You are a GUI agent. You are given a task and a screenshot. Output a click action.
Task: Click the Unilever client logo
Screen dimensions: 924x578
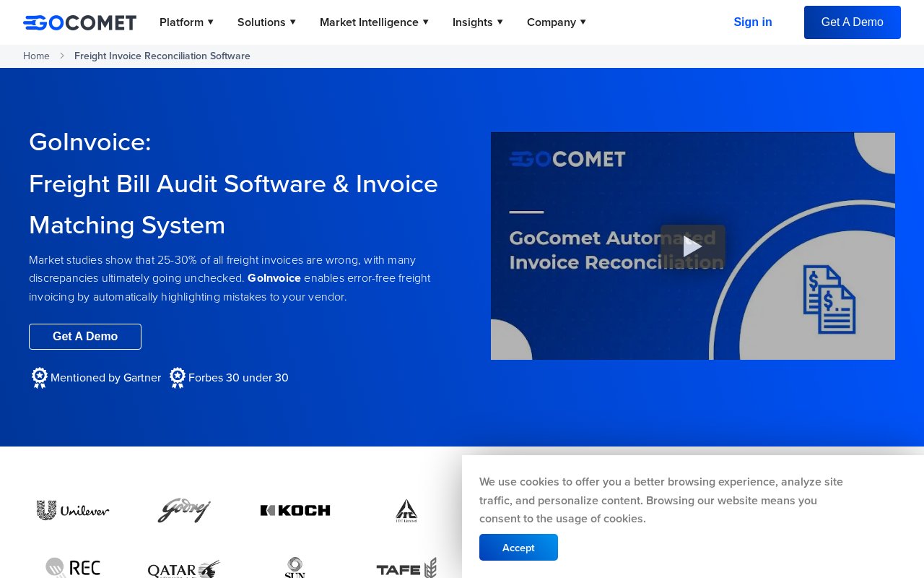click(x=73, y=510)
